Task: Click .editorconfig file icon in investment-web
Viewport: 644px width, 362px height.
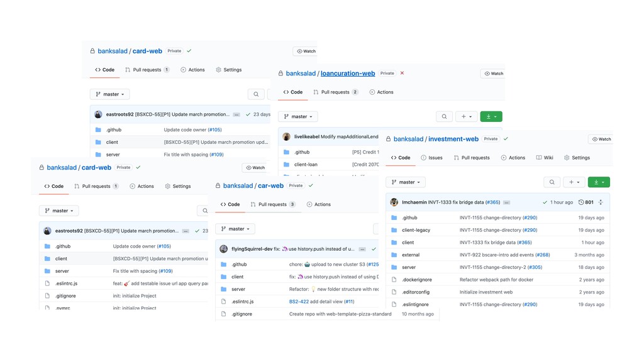Action: [x=394, y=292]
